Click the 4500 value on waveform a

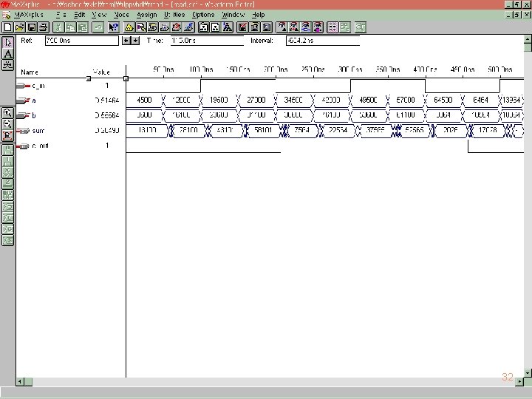coord(144,100)
